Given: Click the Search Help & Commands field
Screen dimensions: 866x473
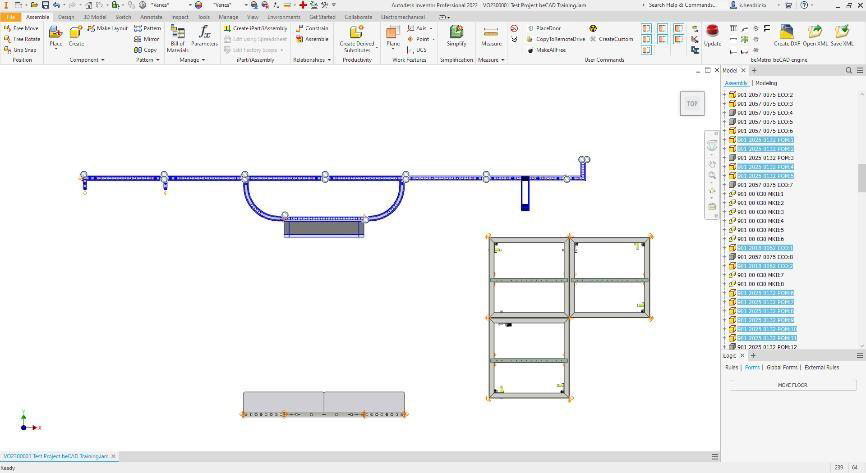Looking at the screenshot, I should pos(684,5).
